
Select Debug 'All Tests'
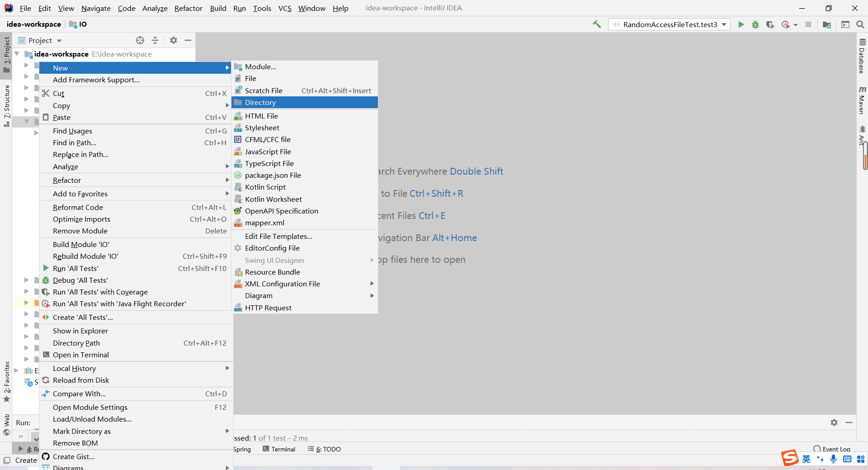coord(136,280)
